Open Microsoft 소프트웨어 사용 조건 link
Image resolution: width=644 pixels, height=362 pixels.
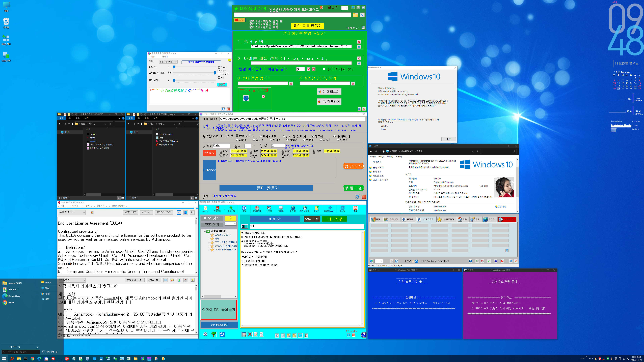click(x=401, y=120)
